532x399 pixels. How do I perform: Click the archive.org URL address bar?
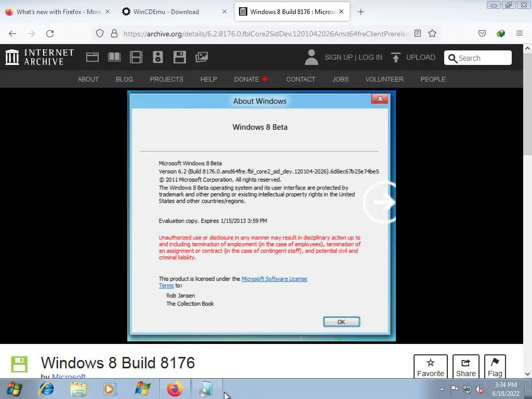(x=266, y=34)
